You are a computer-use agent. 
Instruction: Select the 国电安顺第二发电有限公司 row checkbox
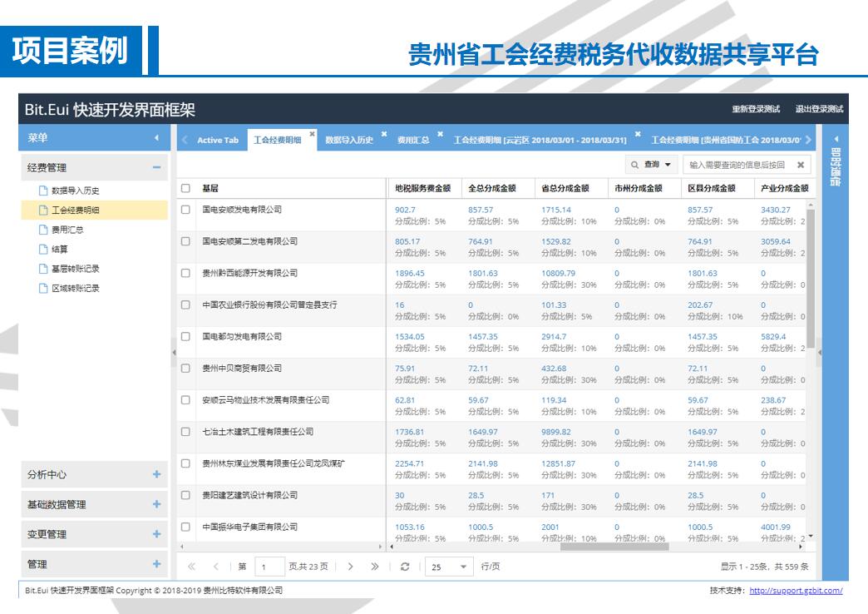pos(186,241)
